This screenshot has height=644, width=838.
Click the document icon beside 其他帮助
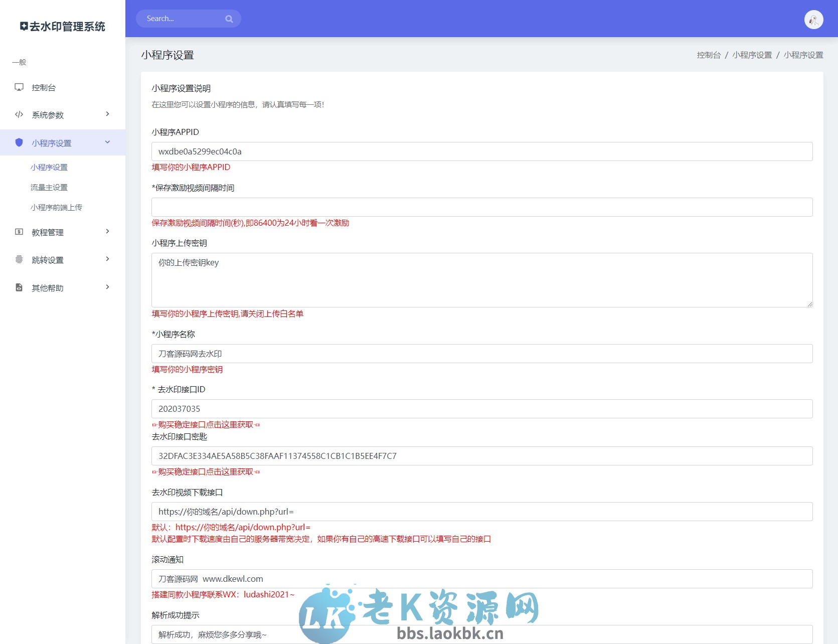(x=19, y=287)
